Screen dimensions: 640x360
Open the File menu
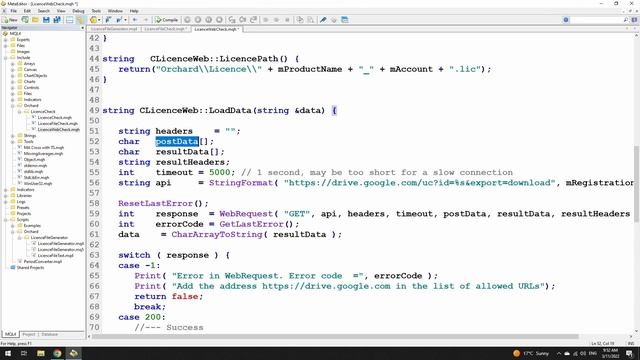[x=13, y=11]
